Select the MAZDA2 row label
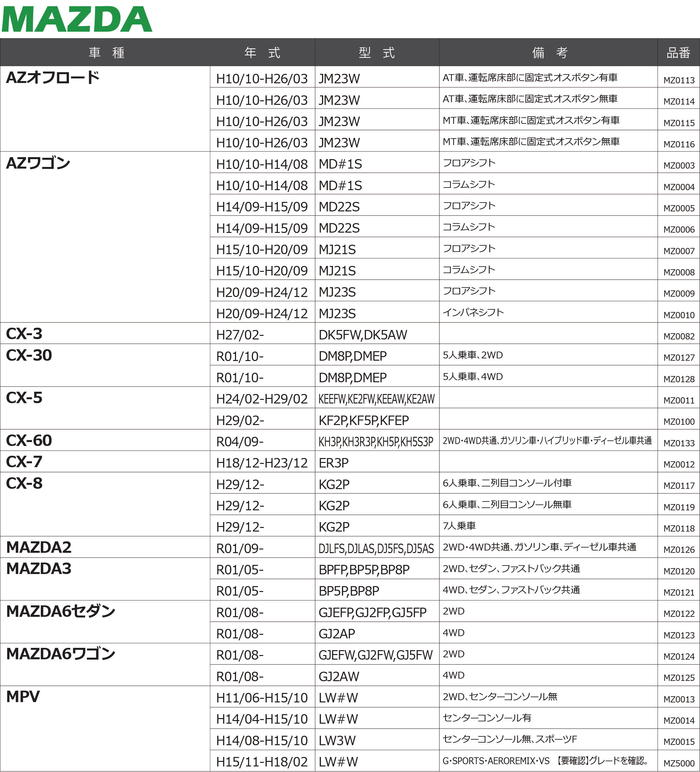 pyautogui.click(x=39, y=548)
